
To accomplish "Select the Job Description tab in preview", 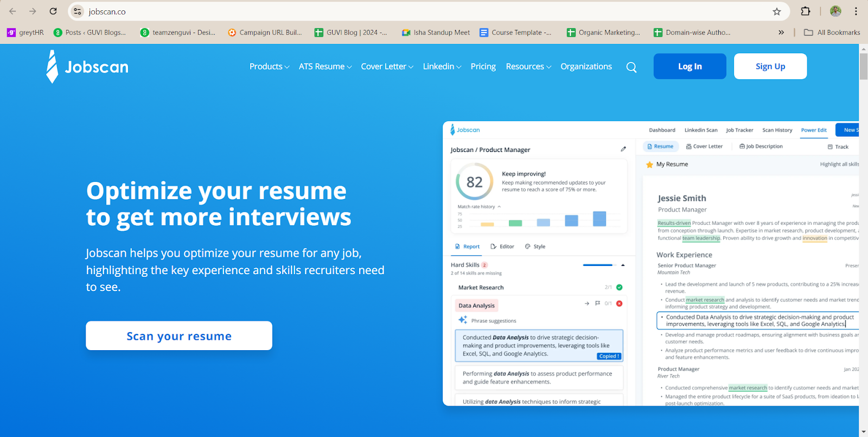I will point(761,147).
